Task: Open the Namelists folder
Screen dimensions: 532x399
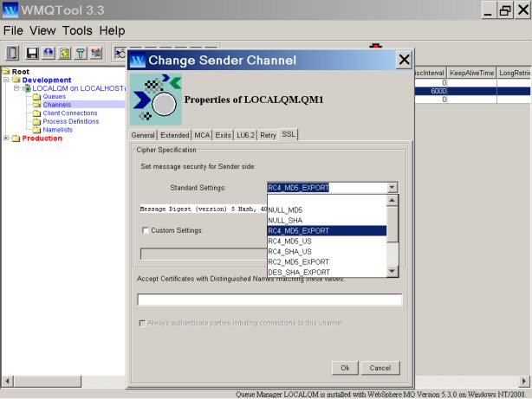Action: [x=57, y=130]
